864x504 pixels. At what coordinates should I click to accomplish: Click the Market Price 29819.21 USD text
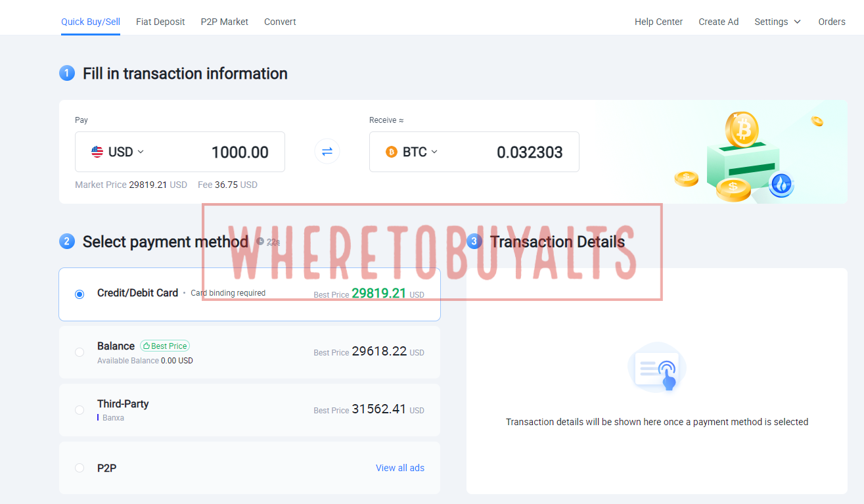[131, 185]
